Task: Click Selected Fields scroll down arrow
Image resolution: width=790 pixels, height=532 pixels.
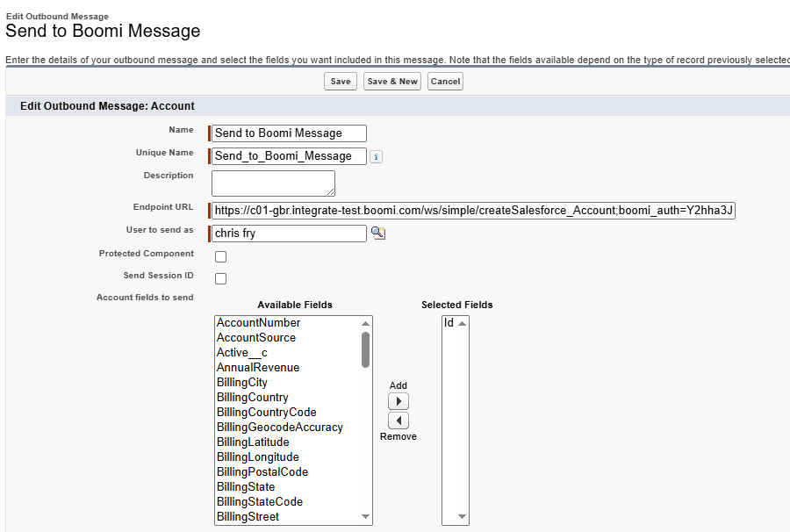Action: (463, 517)
